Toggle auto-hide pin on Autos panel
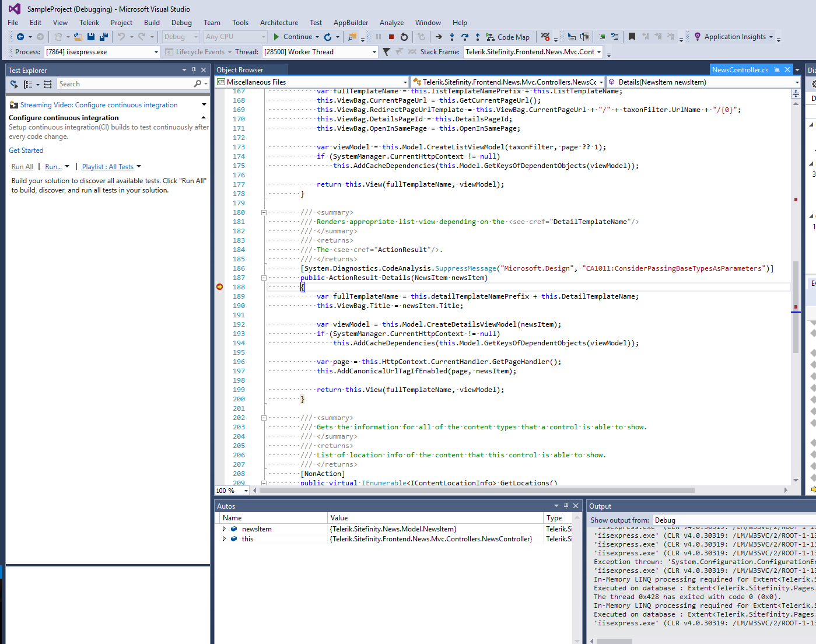Image resolution: width=816 pixels, height=644 pixels. click(x=566, y=506)
